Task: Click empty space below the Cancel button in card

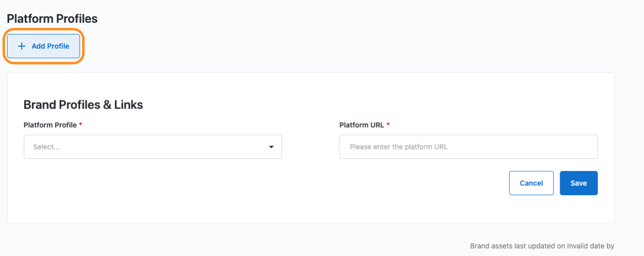Action: point(531,210)
